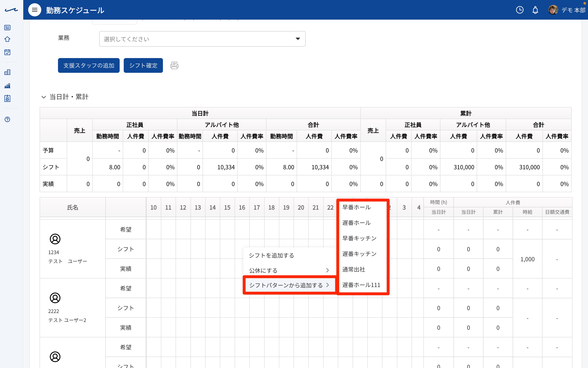Open building chart sidebar icon
588x368 pixels.
coord(7,72)
